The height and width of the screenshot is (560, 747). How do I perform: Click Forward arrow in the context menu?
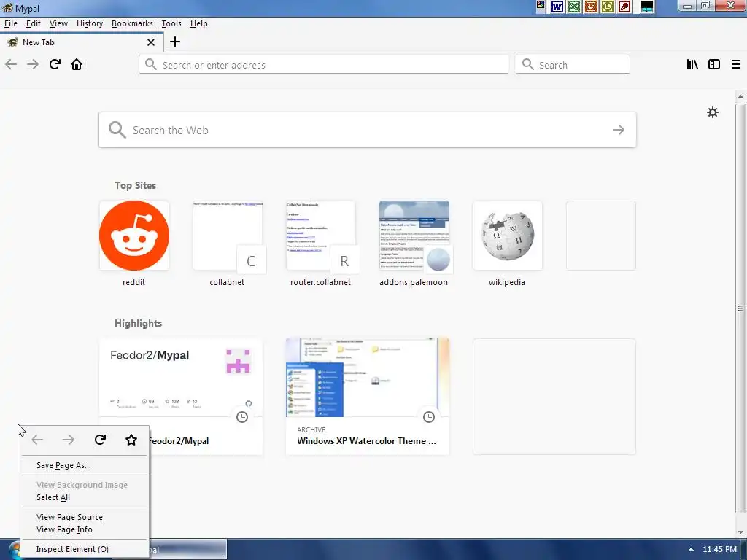pos(69,440)
